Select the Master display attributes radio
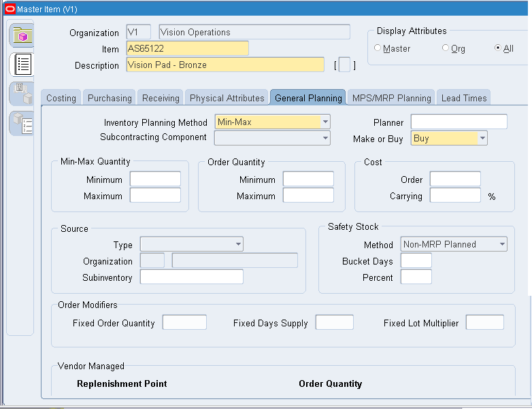532x410 pixels. [x=378, y=48]
